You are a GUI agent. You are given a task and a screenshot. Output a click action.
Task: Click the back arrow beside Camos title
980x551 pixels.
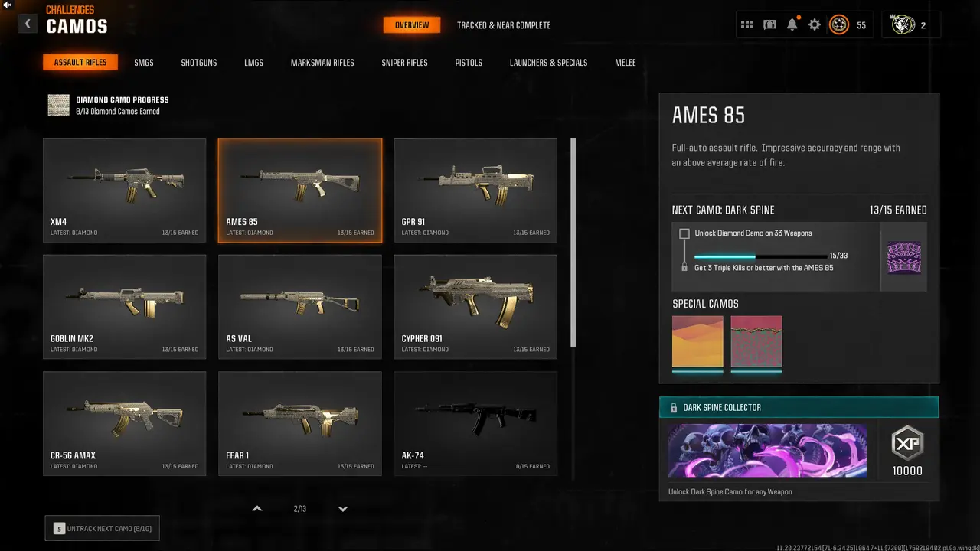28,24
